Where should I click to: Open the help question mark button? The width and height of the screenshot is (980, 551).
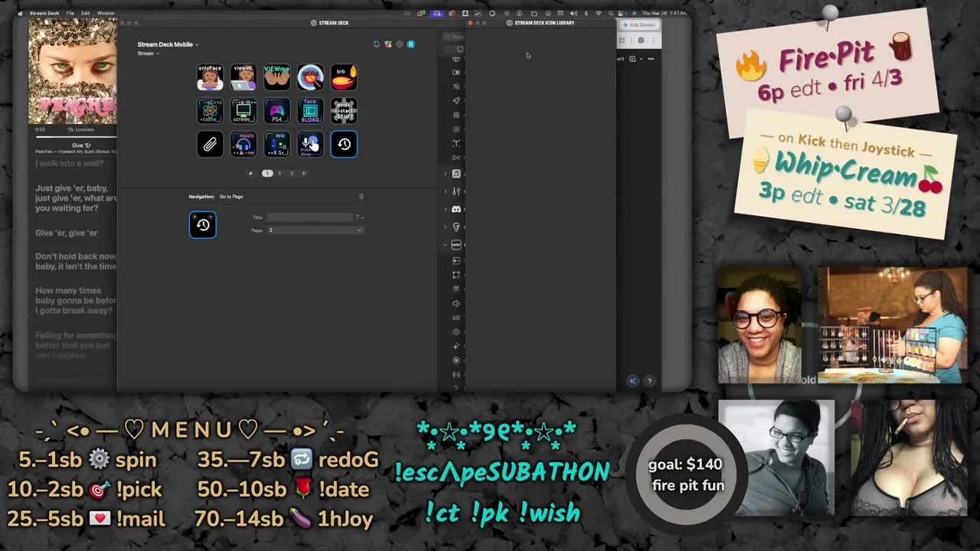click(649, 381)
